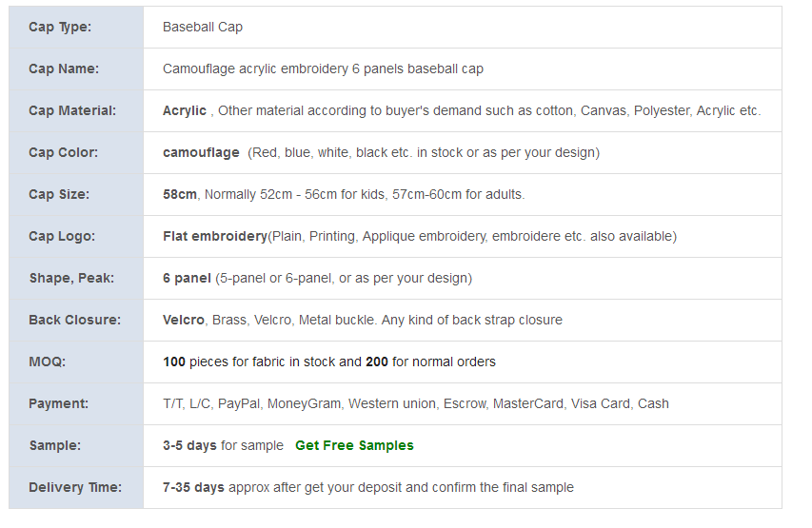
Task: Click the Cap Size label
Action: click(x=59, y=194)
